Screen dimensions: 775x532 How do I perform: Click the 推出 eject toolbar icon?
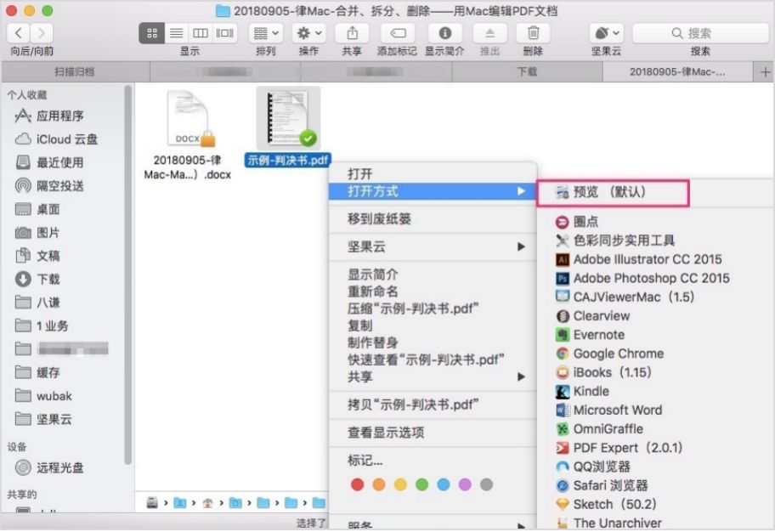[x=489, y=33]
